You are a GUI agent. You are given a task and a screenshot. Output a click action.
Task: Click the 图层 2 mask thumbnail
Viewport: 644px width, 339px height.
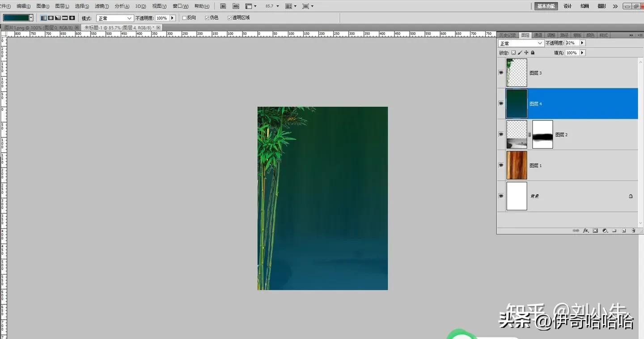(x=542, y=134)
